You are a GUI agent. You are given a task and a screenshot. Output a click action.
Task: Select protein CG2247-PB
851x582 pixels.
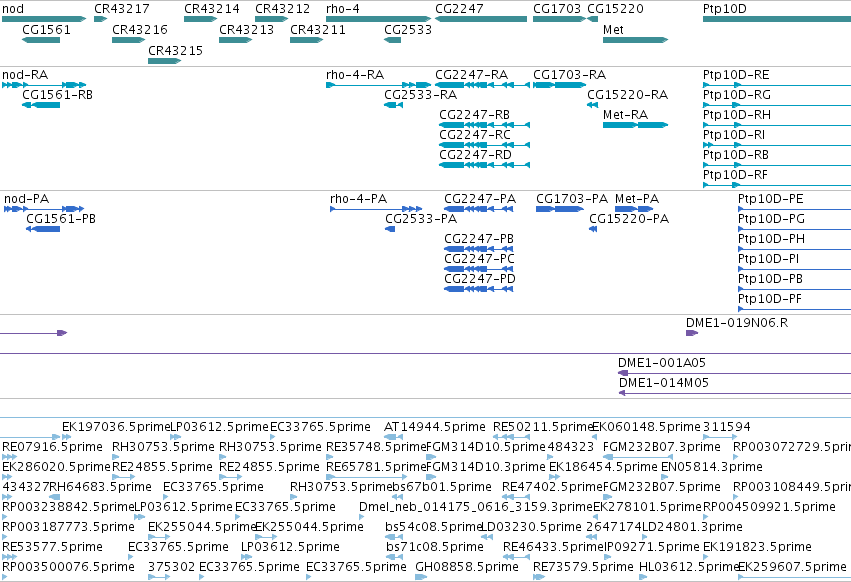point(479,249)
